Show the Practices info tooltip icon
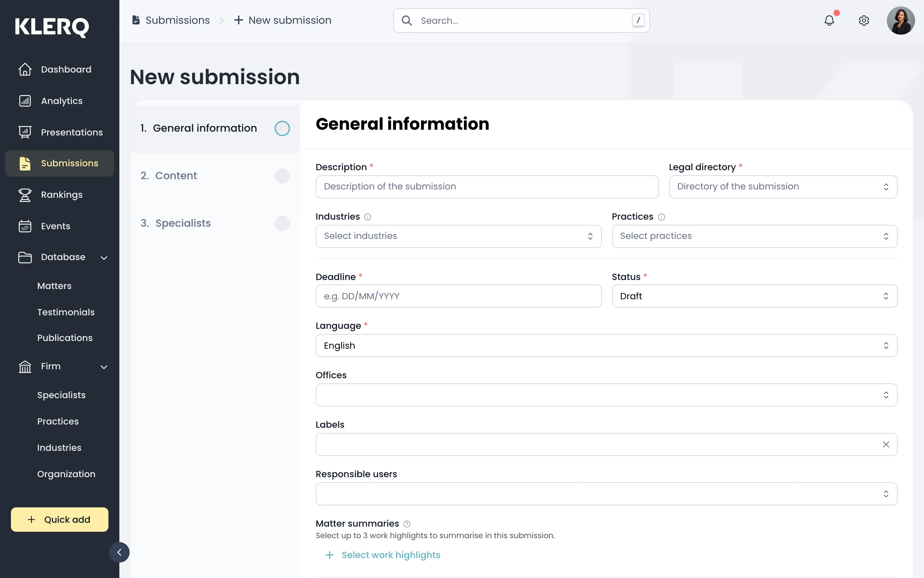The width and height of the screenshot is (924, 578). tap(662, 217)
